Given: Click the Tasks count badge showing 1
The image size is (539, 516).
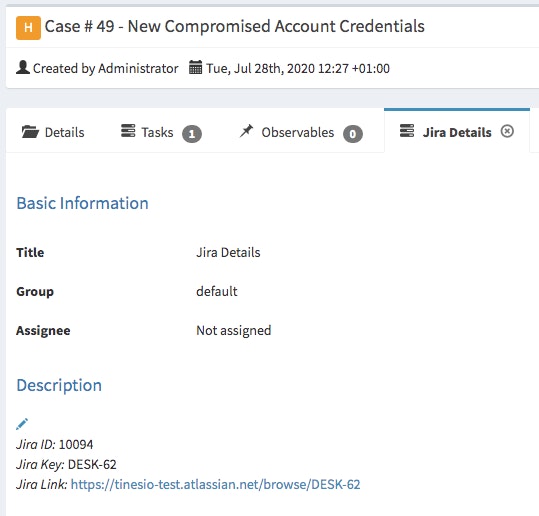Looking at the screenshot, I should pyautogui.click(x=192, y=134).
